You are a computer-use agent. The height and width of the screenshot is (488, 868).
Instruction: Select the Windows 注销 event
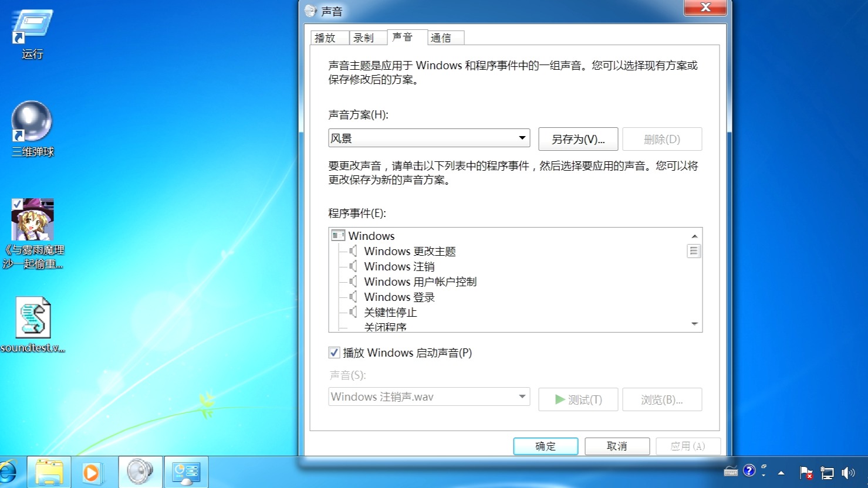pos(399,266)
